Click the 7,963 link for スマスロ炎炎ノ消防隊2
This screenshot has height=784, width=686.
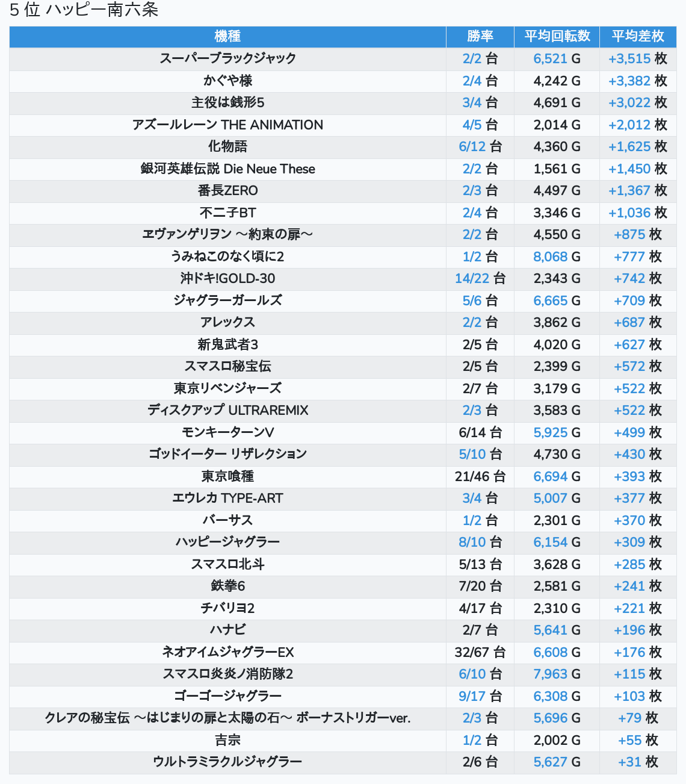pos(550,674)
